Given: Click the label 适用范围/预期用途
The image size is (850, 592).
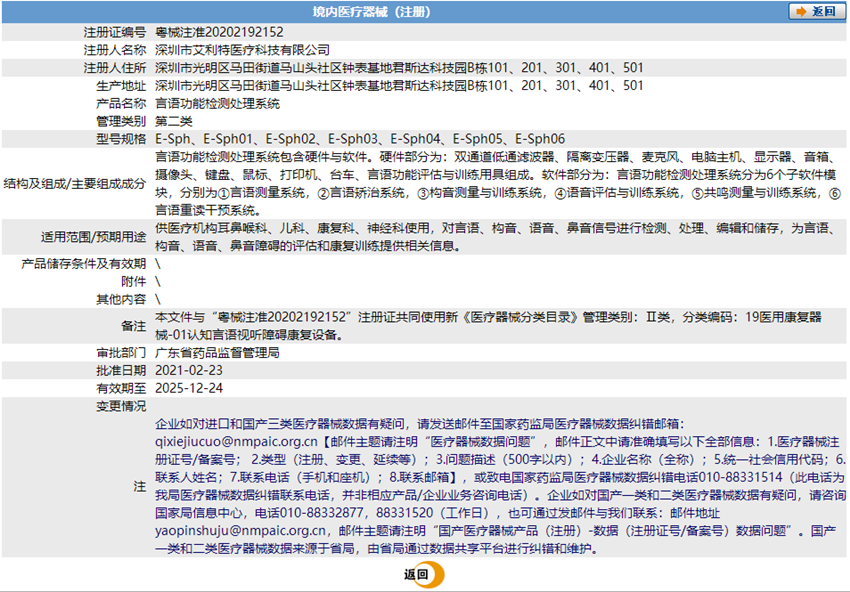Looking at the screenshot, I should pyautogui.click(x=93, y=237).
